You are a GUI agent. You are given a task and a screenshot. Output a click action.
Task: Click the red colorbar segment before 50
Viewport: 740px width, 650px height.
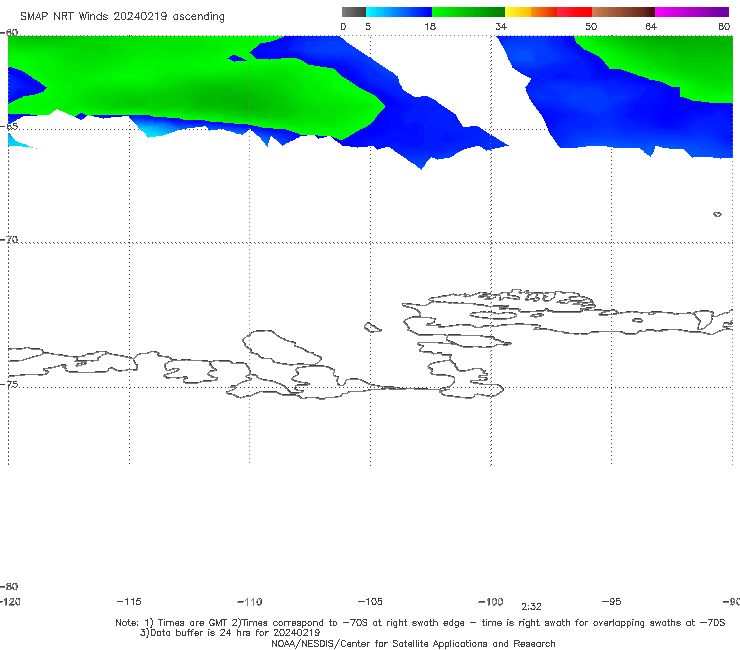[574, 12]
